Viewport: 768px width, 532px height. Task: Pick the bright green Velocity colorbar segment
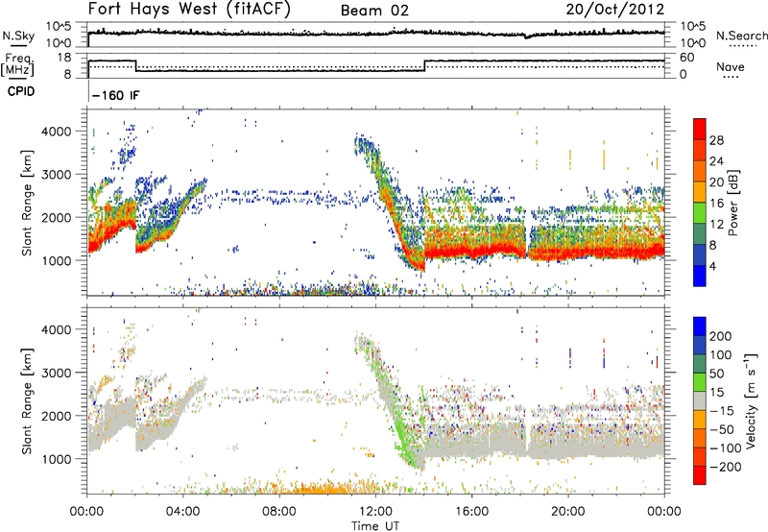tap(700, 382)
